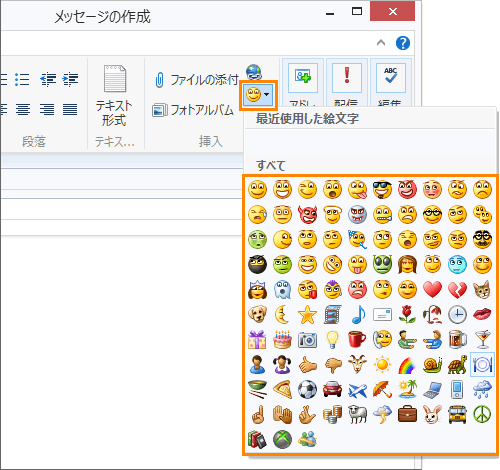500x470 pixels.
Task: Insert the red coffee cup emoticon
Action: pyautogui.click(x=357, y=339)
